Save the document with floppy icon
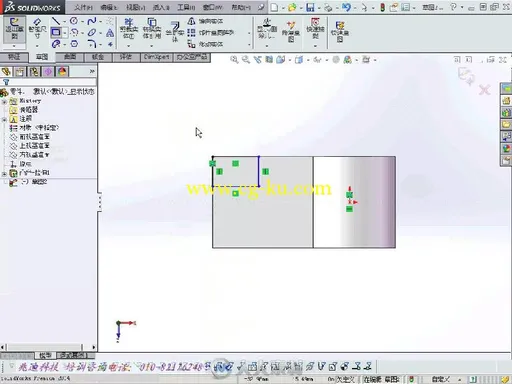The image size is (512, 384). click(310, 7)
